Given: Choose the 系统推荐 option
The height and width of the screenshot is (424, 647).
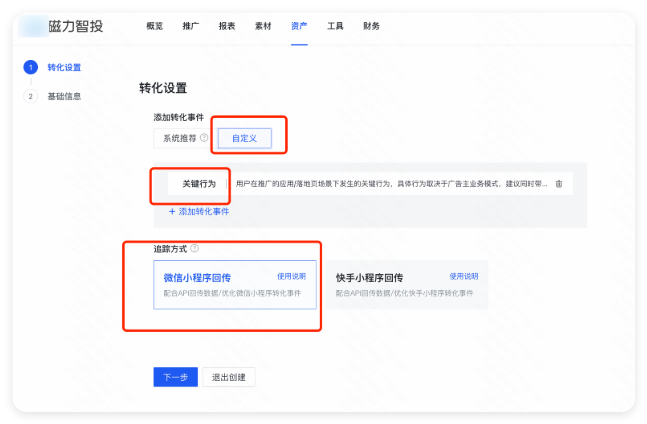Looking at the screenshot, I should coord(179,138).
